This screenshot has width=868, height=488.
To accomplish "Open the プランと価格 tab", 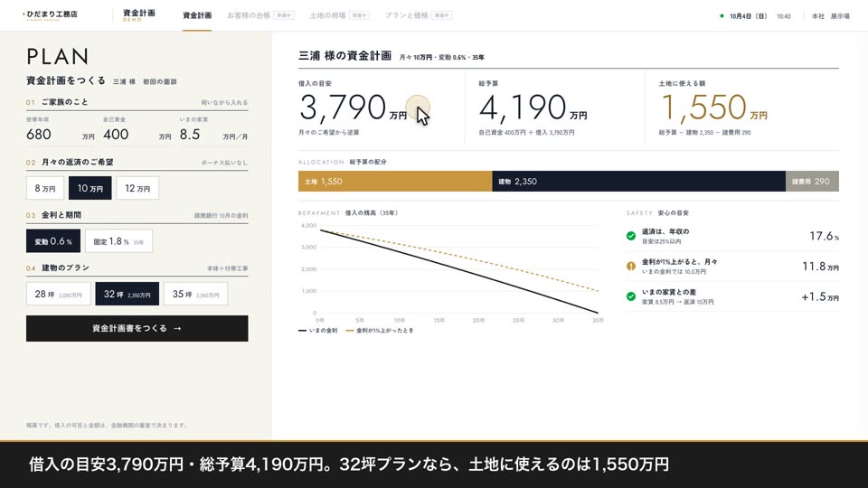I will click(x=418, y=15).
